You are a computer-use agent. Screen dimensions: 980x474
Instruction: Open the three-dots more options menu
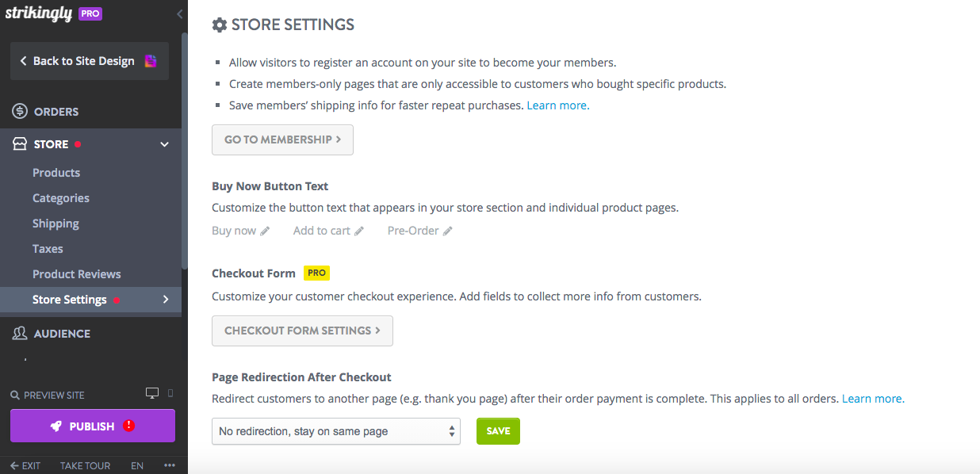tap(169, 465)
